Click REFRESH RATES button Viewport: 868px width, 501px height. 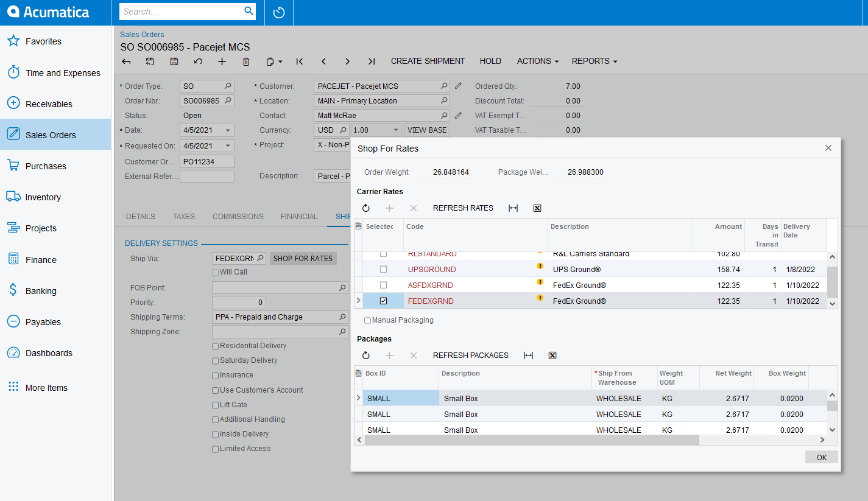[463, 208]
